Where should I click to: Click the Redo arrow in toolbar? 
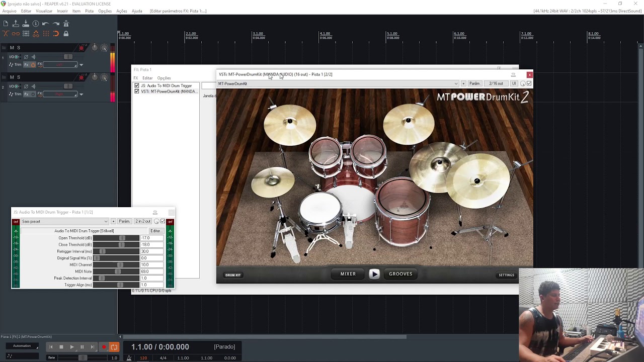pyautogui.click(x=56, y=24)
